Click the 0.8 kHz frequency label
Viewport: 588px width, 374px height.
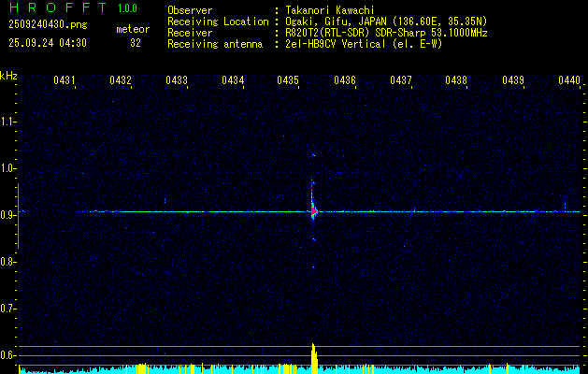[x=7, y=262]
